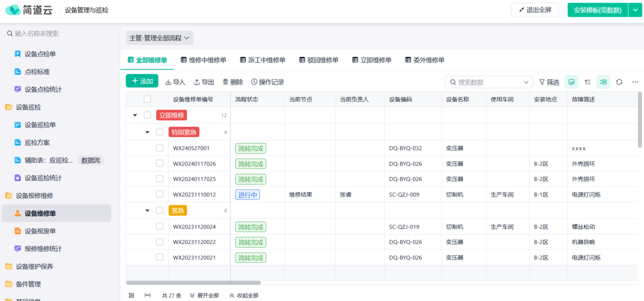Expand the 备件管理 folder
The width and height of the screenshot is (644, 301).
(23, 284)
